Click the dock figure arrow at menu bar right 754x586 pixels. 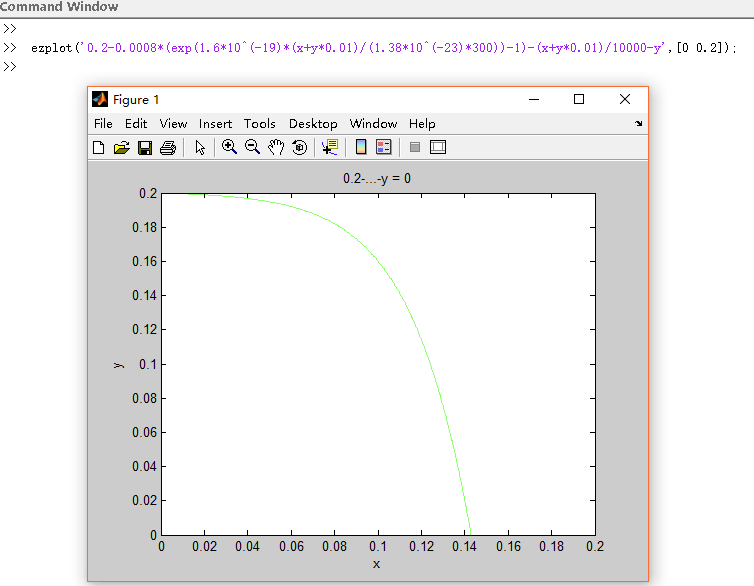click(638, 124)
